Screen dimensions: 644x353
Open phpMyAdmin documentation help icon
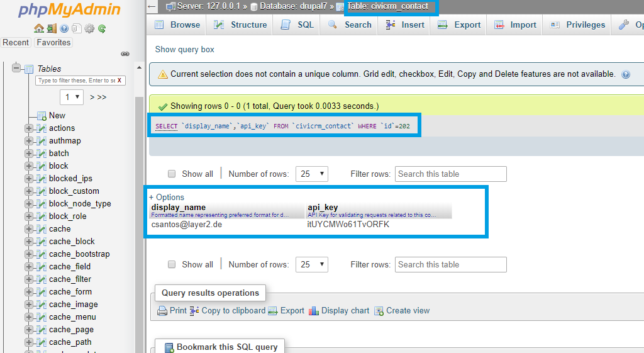pyautogui.click(x=64, y=28)
